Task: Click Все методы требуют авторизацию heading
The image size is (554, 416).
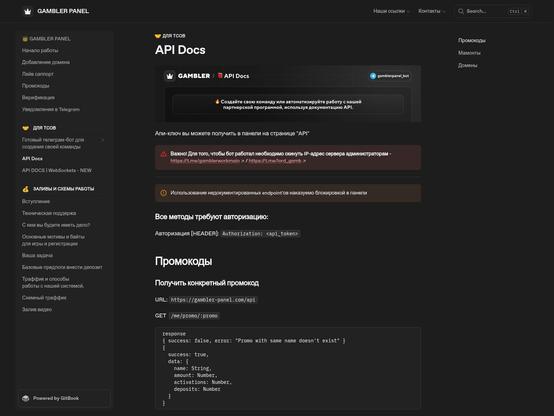Action: tap(211, 217)
